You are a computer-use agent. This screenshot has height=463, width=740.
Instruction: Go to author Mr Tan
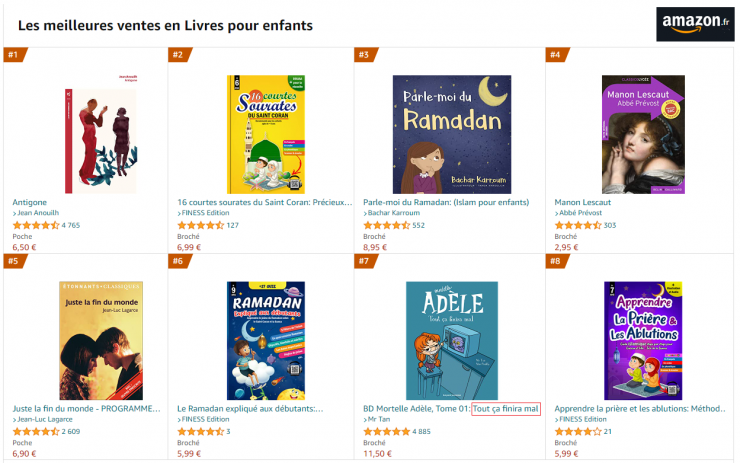coord(380,420)
